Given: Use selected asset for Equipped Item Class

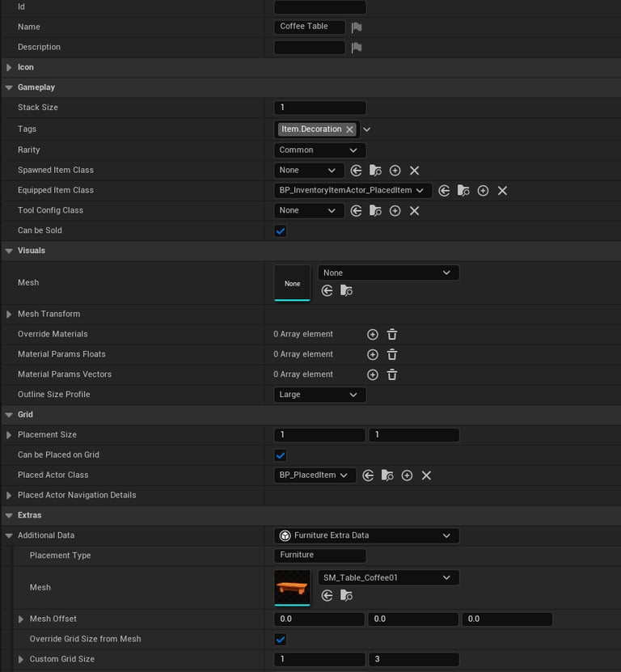Looking at the screenshot, I should tap(444, 191).
